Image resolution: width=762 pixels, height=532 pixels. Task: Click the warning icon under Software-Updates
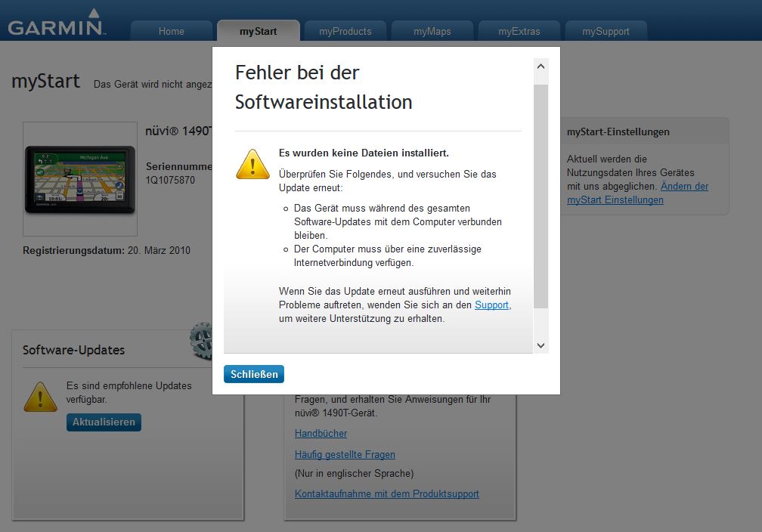click(x=40, y=397)
